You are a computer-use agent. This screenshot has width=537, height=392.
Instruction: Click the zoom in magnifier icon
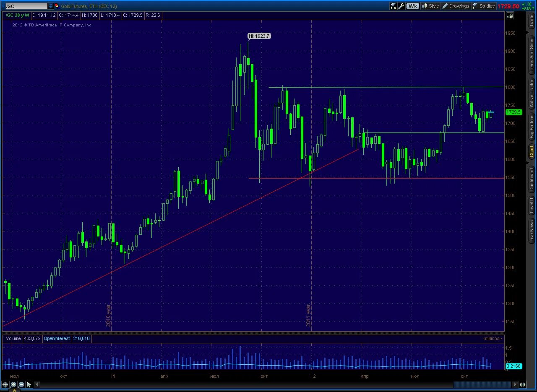[13, 384]
